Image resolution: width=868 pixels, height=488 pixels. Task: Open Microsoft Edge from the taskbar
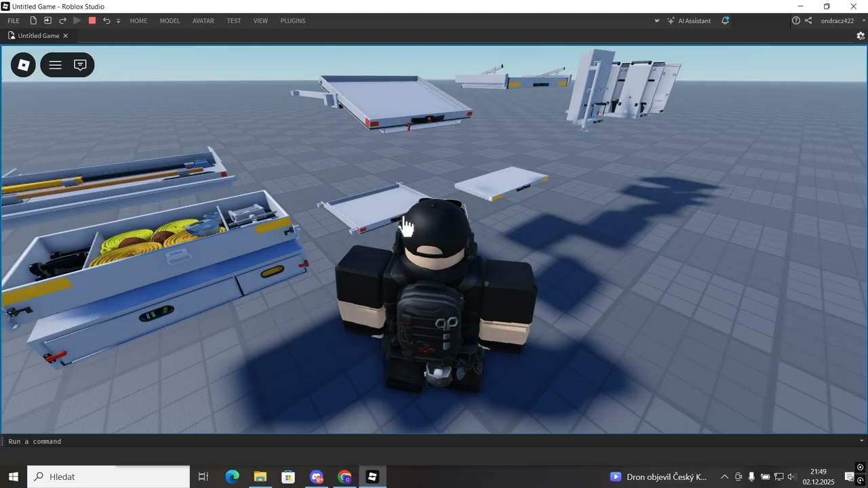pos(232,477)
